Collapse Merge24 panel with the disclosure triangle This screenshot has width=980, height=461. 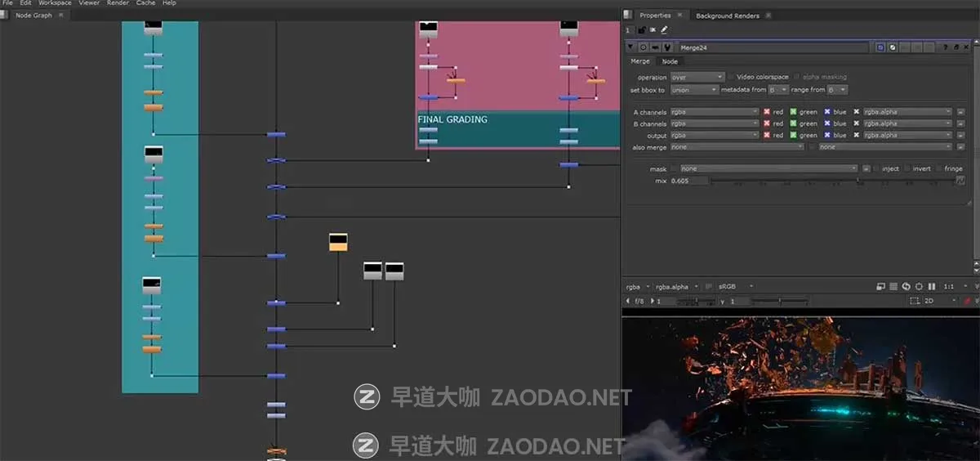[x=630, y=48]
